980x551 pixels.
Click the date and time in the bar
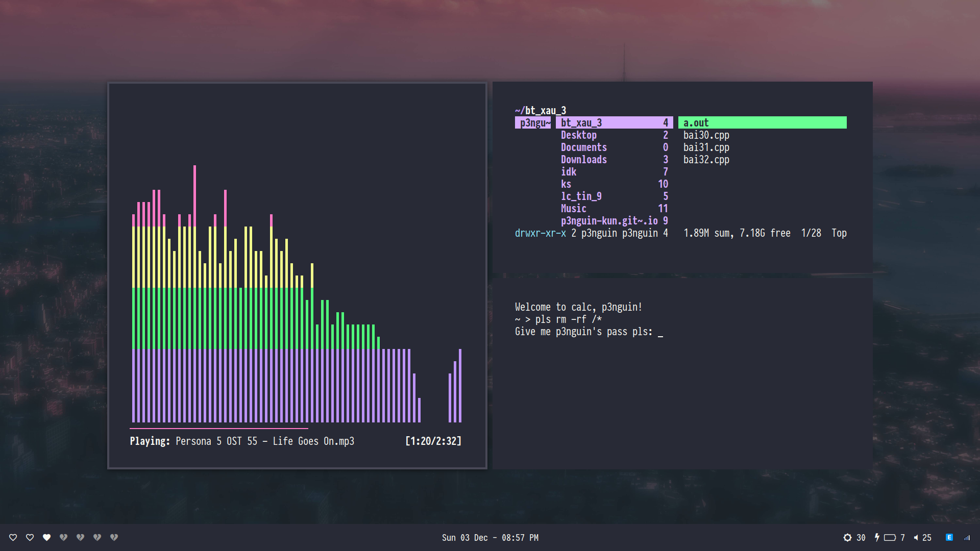[x=490, y=538]
